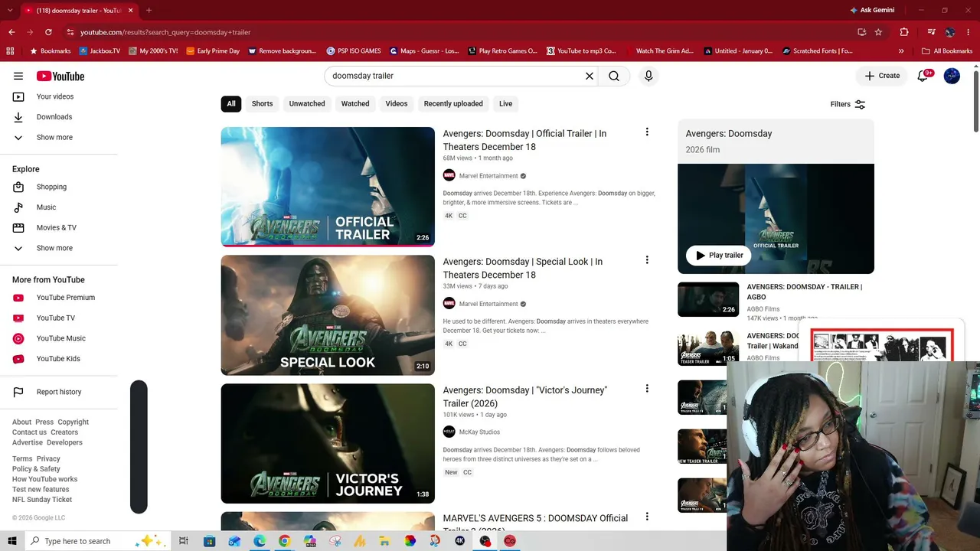The width and height of the screenshot is (980, 551).
Task: Open the Copyright footer link
Action: point(73,422)
